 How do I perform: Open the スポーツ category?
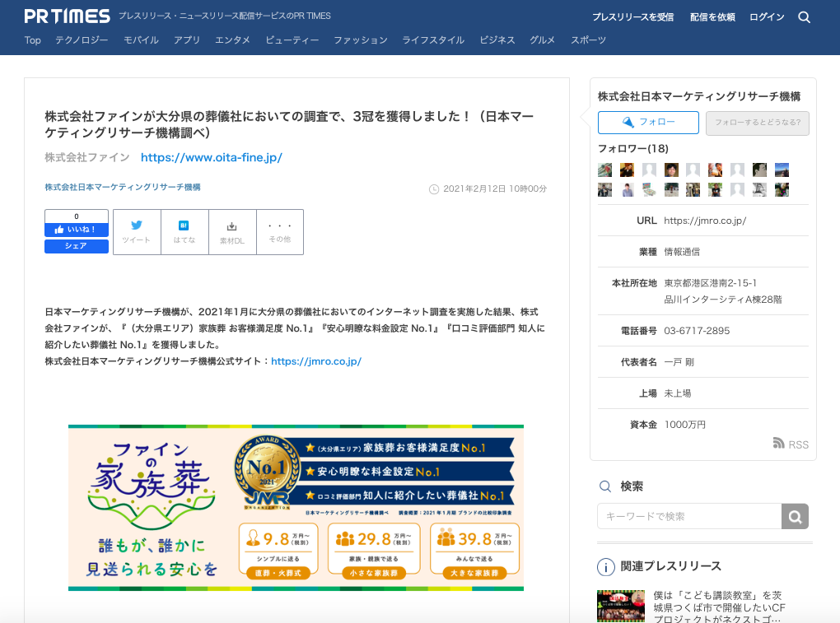[x=588, y=40]
